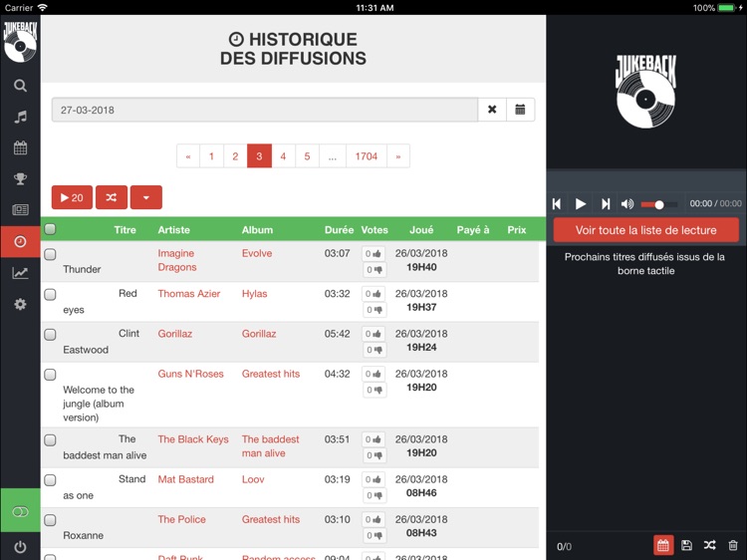Open The Black Keys artist link
Viewport: 747px width, 560px height.
tap(193, 439)
